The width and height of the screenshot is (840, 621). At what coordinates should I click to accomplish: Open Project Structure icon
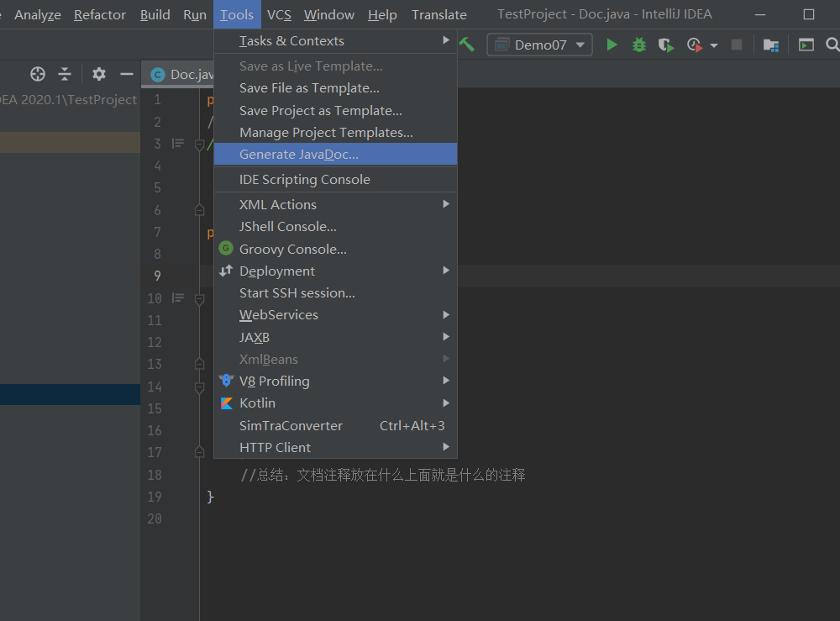pos(771,45)
